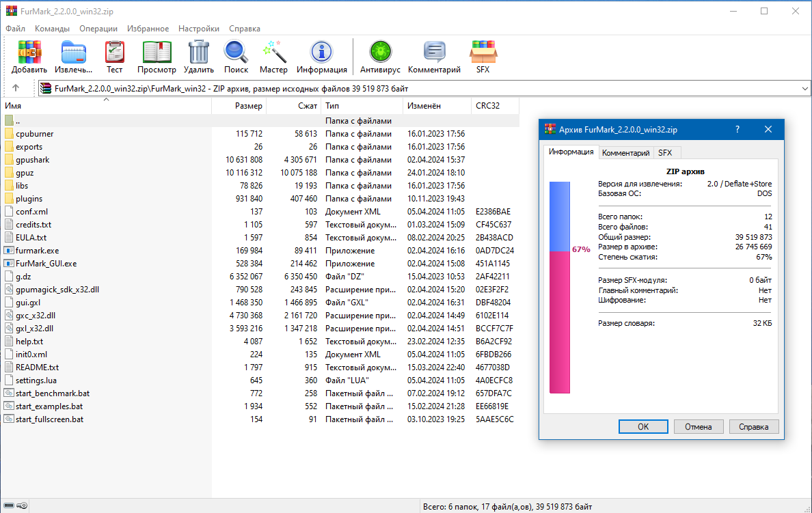Screen dimensions: 812x513
Task: Open the Просмотр (View) toolbar icon
Action: coord(157,53)
